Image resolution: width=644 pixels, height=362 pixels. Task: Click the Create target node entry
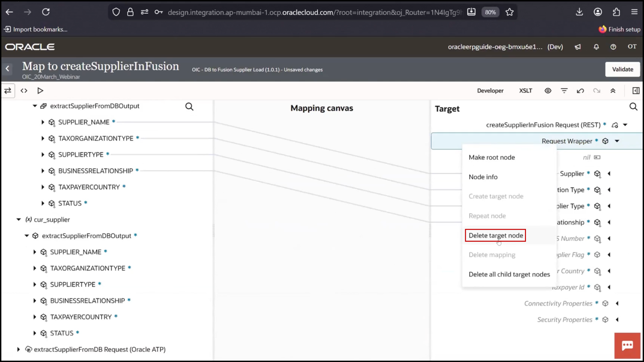coord(496,196)
